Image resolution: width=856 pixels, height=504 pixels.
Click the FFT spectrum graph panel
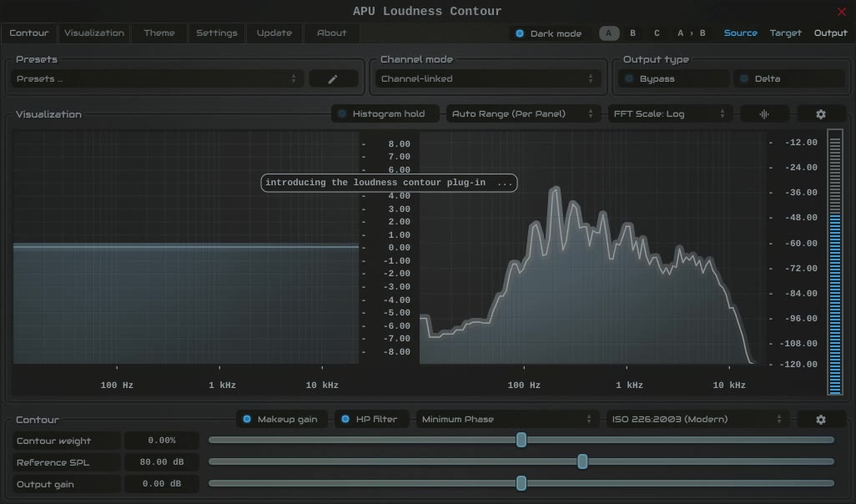593,247
